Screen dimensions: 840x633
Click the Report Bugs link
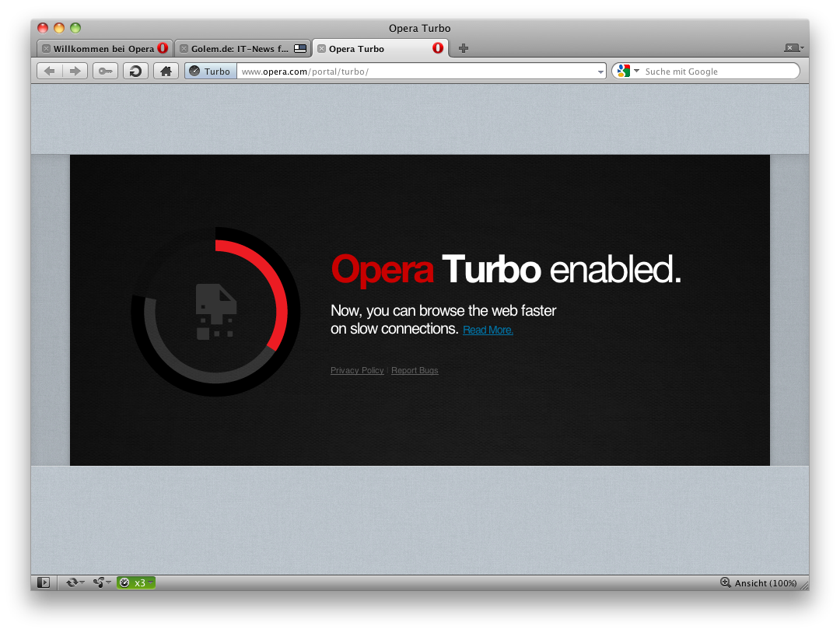pos(415,370)
